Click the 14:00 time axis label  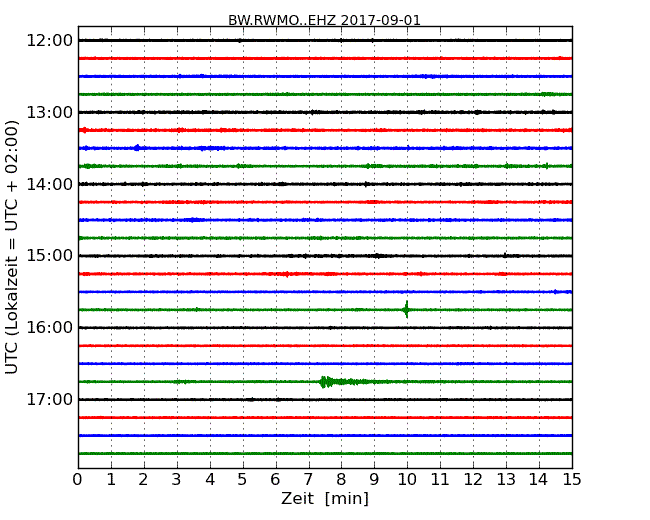(50, 184)
